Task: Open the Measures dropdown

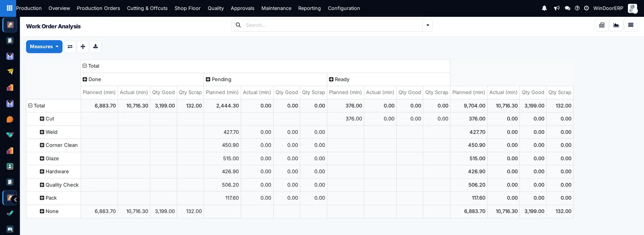Action: (44, 47)
